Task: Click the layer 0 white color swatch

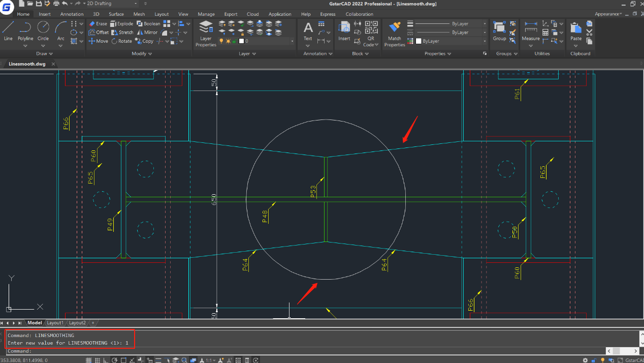Action: click(x=241, y=41)
